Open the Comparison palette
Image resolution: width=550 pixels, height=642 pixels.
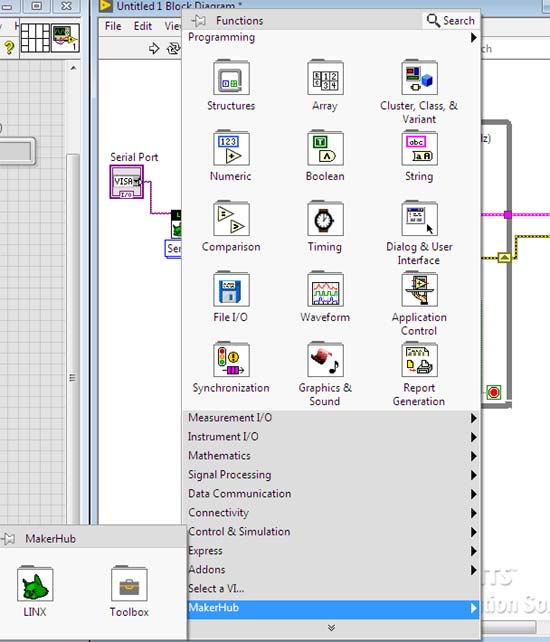231,219
